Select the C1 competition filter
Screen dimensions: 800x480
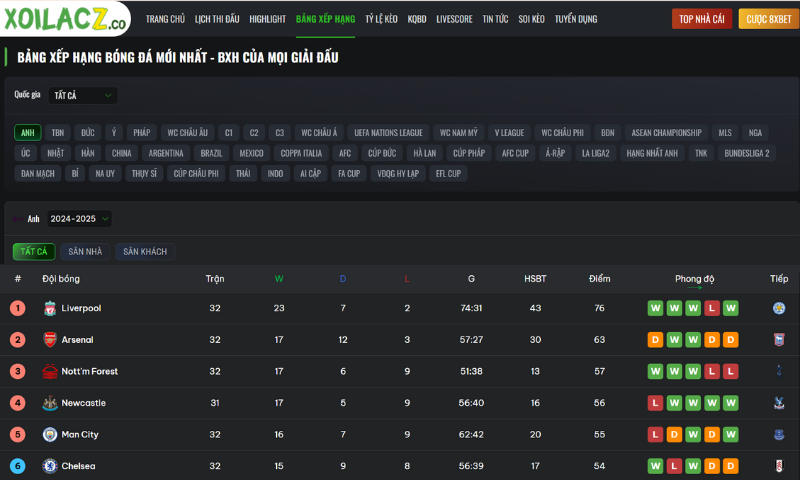coord(229,133)
